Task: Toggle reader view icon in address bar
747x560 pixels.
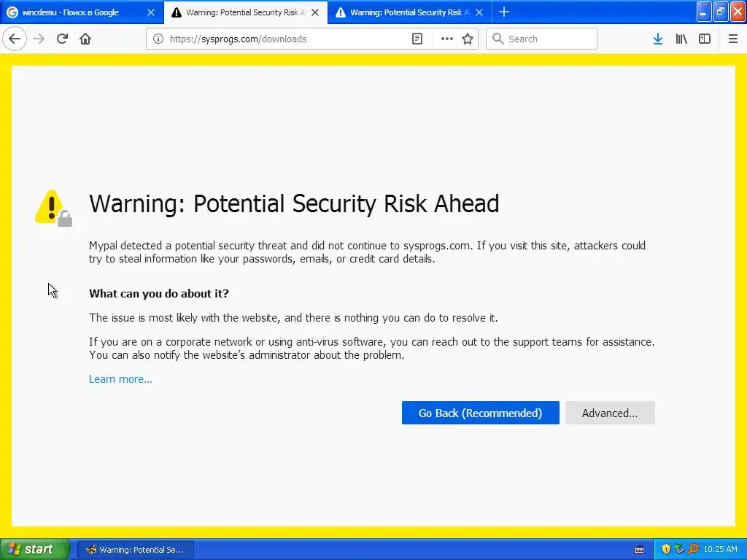Action: point(417,39)
